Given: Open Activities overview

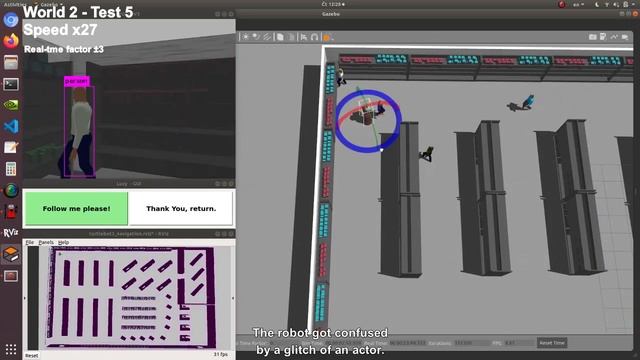Looking at the screenshot, I should click(15, 4).
